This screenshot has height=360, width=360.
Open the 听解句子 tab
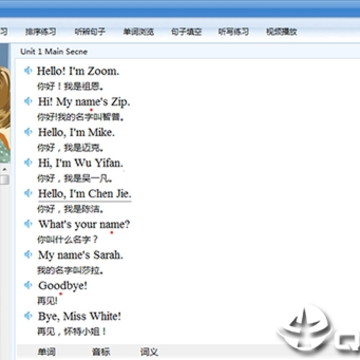pos(90,32)
